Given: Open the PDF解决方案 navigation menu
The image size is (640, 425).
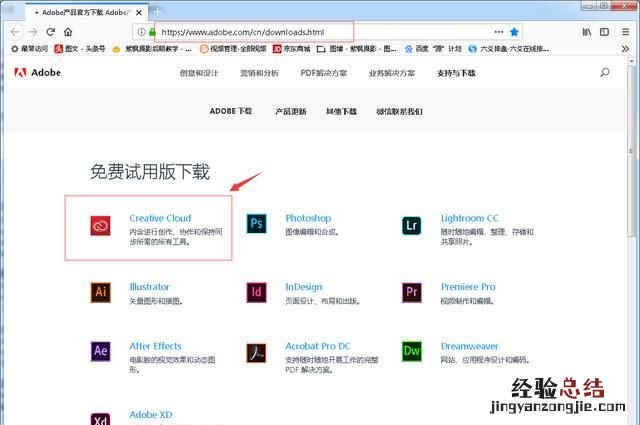Looking at the screenshot, I should point(324,73).
